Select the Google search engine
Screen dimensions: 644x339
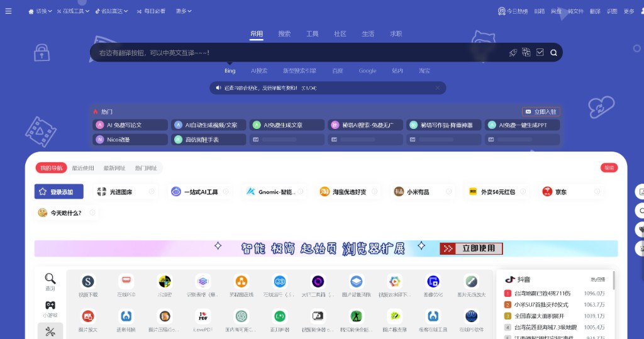[367, 70]
